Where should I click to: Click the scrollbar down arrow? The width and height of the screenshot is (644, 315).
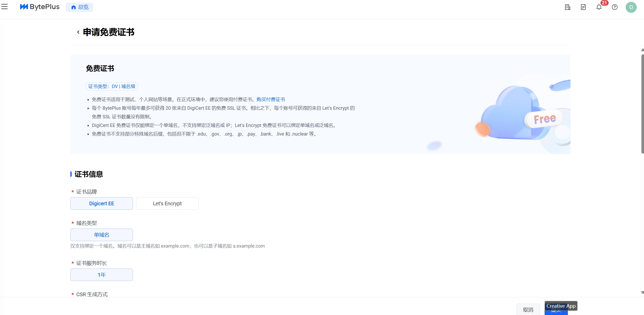(642, 293)
